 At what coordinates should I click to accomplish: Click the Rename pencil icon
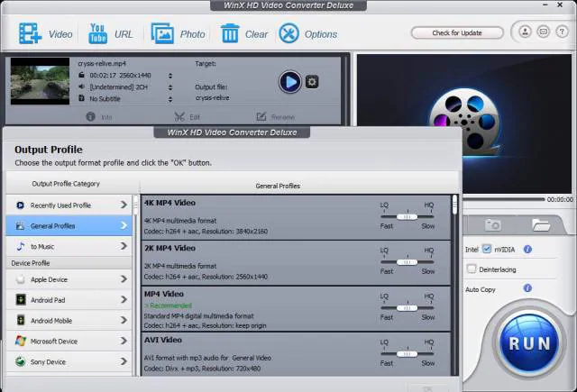[261, 116]
